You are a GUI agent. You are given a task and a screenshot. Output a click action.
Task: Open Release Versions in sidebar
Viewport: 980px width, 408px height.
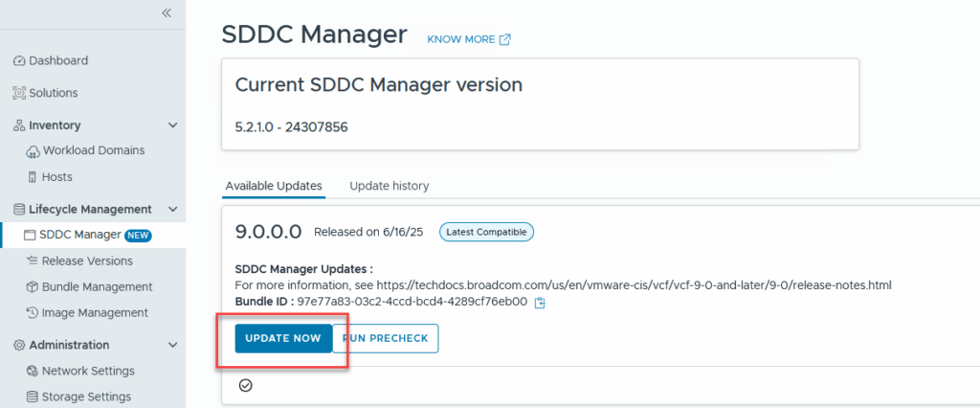[87, 261]
